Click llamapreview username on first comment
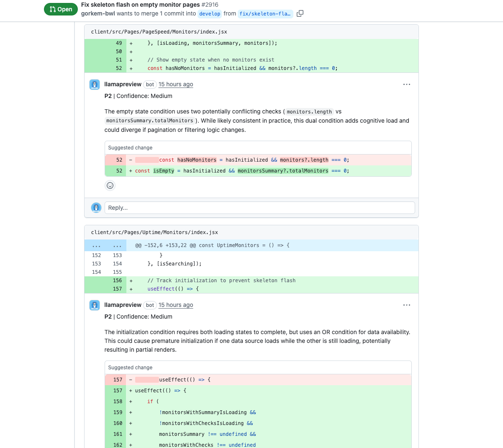The height and width of the screenshot is (448, 503). click(123, 85)
